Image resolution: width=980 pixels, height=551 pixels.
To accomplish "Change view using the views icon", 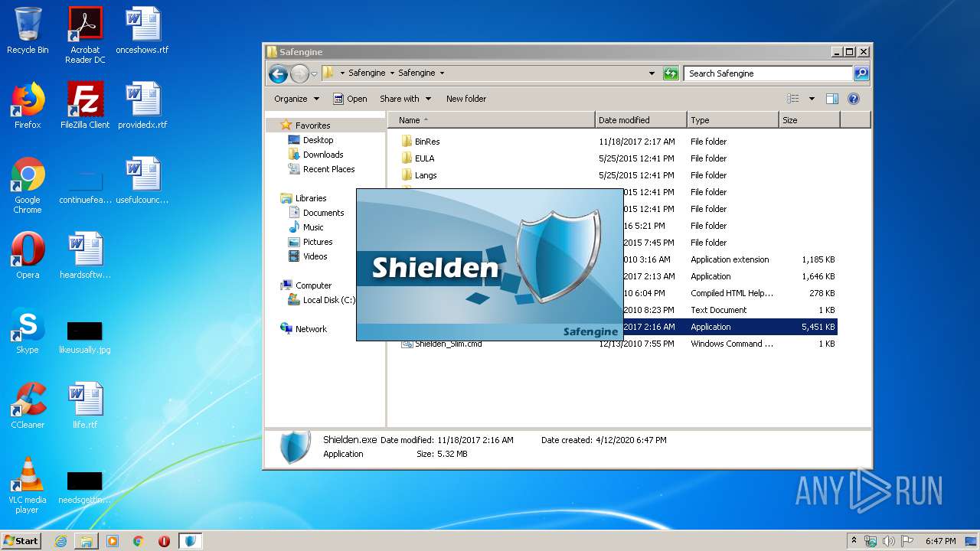I will (x=793, y=99).
